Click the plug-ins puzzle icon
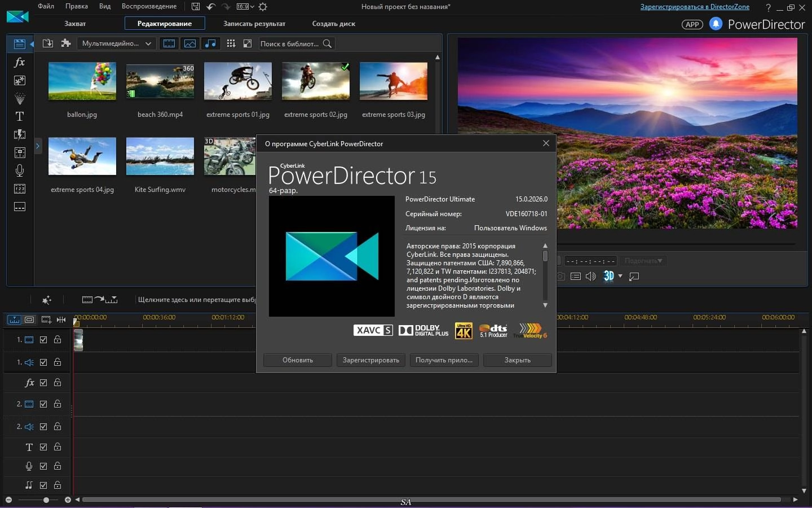 [66, 43]
